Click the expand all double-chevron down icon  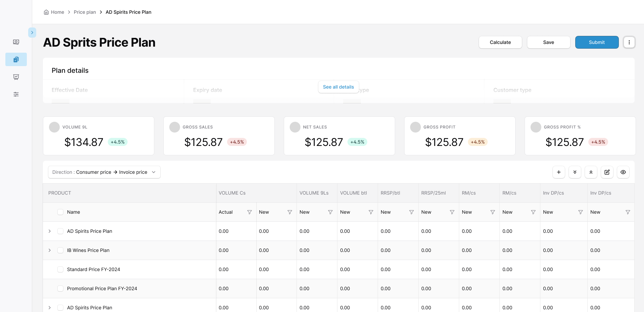click(x=575, y=172)
